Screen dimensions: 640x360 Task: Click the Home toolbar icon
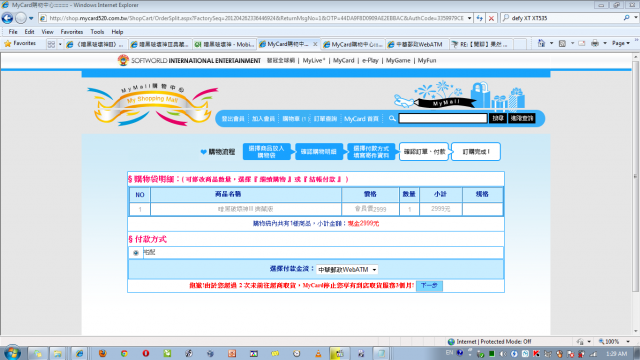coord(541,43)
